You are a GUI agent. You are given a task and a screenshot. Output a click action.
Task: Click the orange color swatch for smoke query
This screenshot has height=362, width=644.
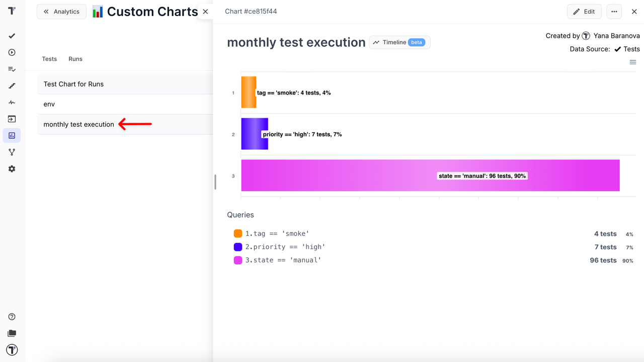coord(237,233)
